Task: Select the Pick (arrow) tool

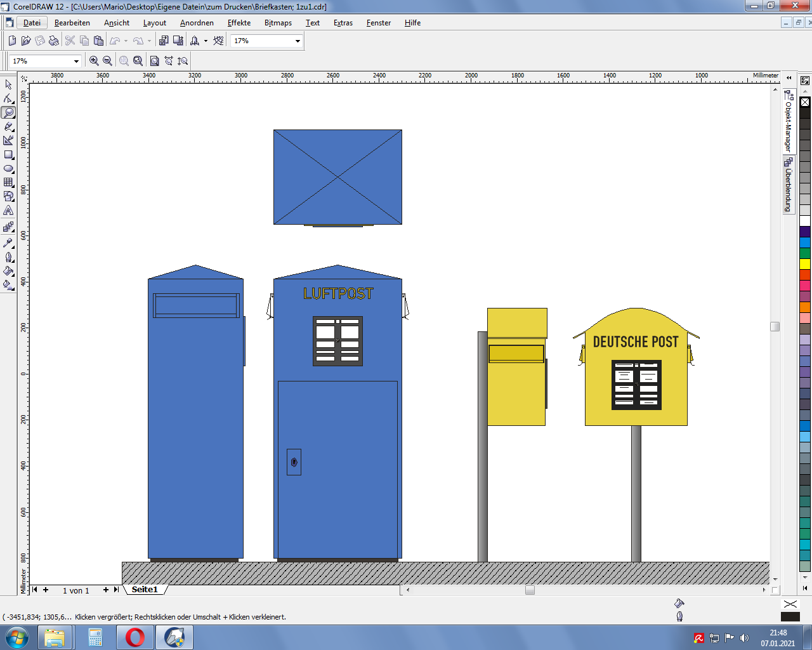Action: (8, 84)
